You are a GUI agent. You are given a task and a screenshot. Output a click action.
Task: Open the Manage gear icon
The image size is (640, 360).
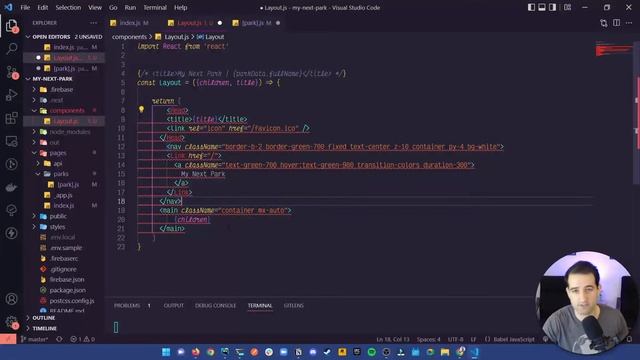[x=11, y=322]
